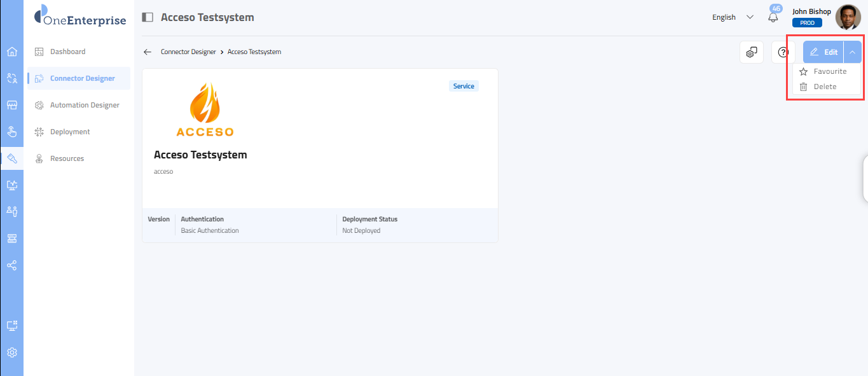Image resolution: width=868 pixels, height=376 pixels.
Task: Click the Connector Designer breadcrumb link
Action: click(188, 52)
